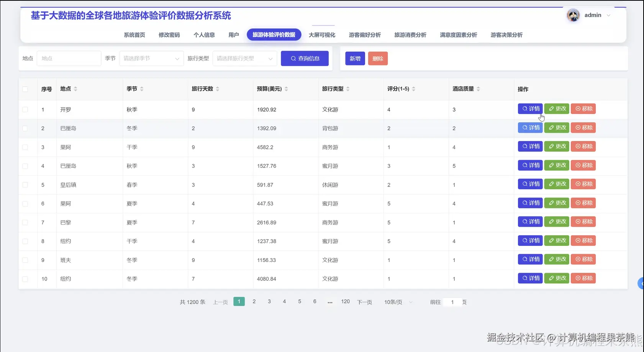Screen dimensions: 644x352
Task: Open the 请选择旅行类型 travel type dropdown
Action: point(244,58)
